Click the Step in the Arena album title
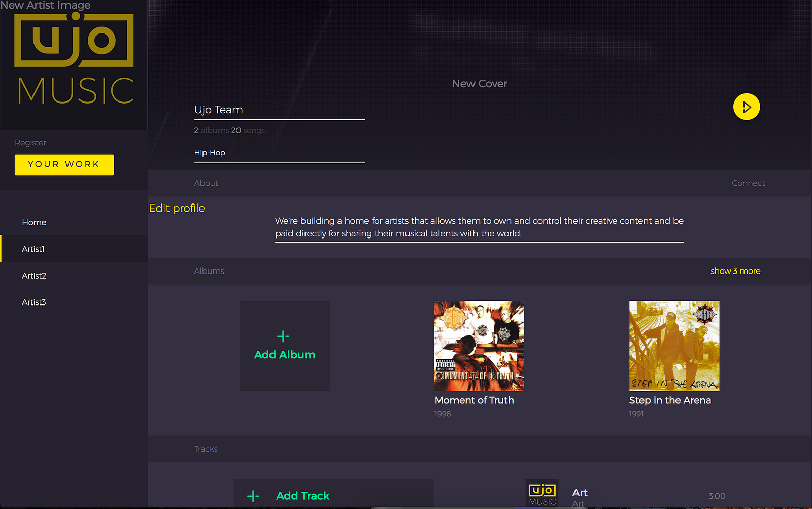 pyautogui.click(x=670, y=400)
